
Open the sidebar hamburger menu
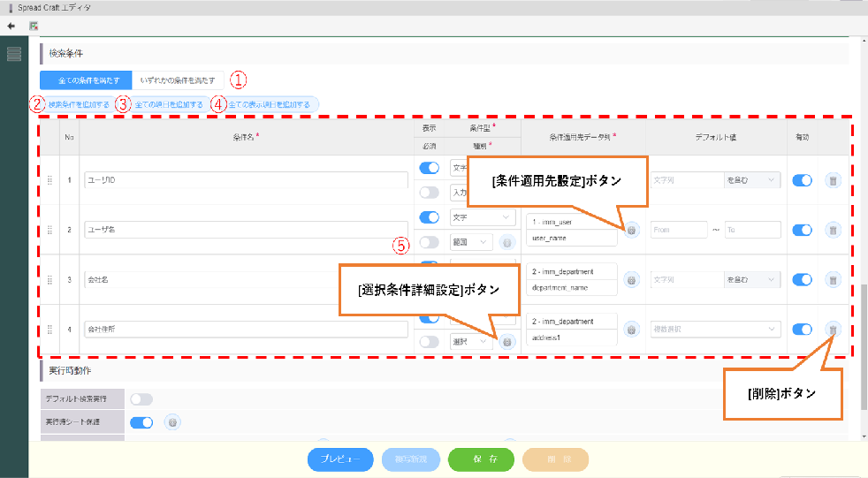coord(13,55)
